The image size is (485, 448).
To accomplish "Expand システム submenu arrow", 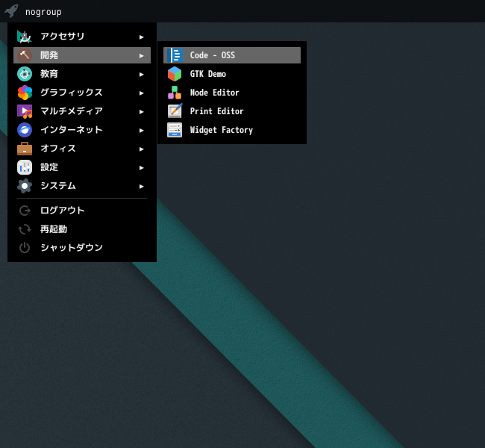I will click(141, 187).
